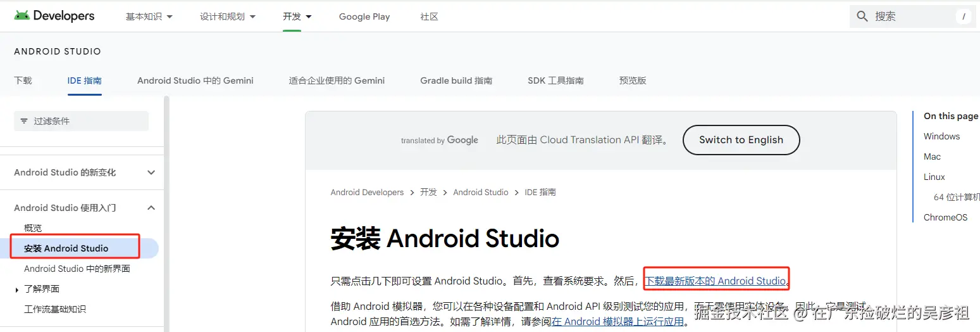Open the SDK 工具指南 tab
The height and width of the screenshot is (332, 980).
(555, 80)
